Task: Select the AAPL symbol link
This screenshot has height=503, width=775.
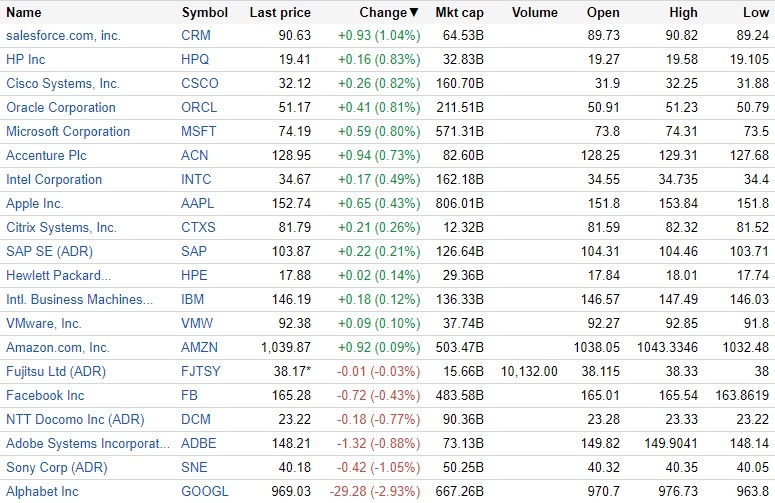Action: [x=198, y=204]
